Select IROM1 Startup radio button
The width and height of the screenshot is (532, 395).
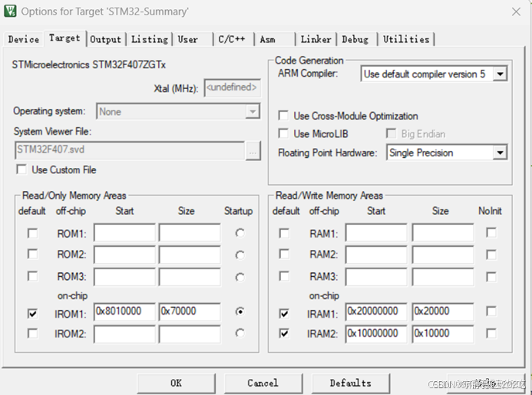[x=240, y=311]
